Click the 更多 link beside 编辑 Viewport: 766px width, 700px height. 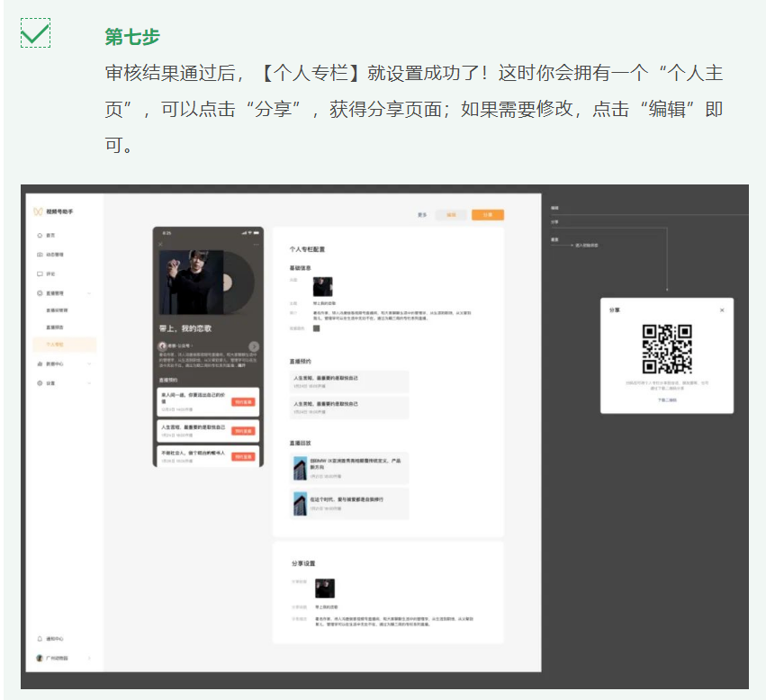[x=422, y=215]
